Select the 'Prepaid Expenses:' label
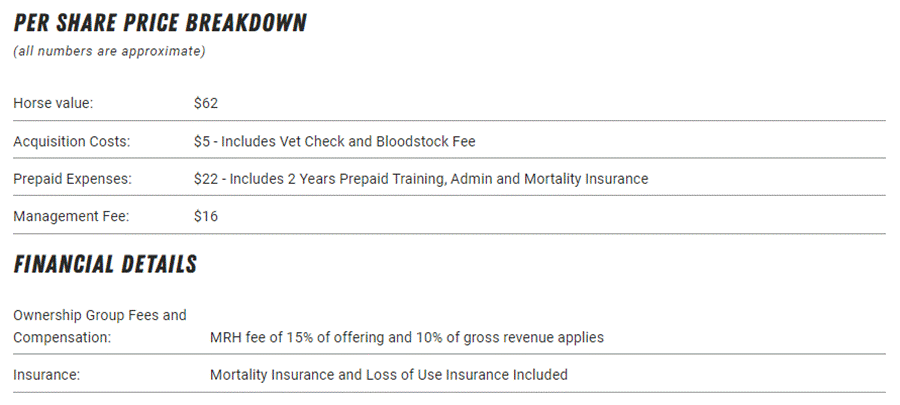The height and width of the screenshot is (405, 900). 72,179
